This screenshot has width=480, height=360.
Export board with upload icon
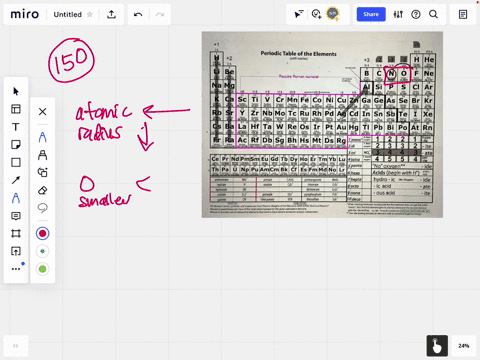pyautogui.click(x=112, y=14)
